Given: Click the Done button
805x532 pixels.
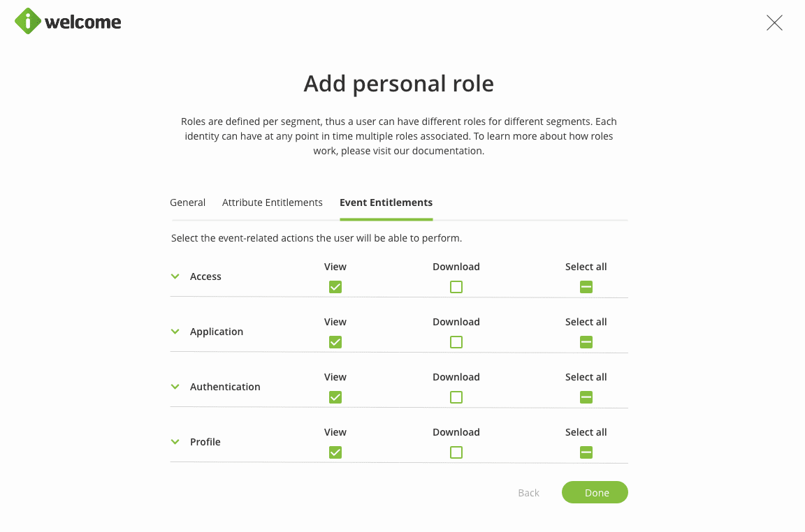Looking at the screenshot, I should click(x=595, y=493).
